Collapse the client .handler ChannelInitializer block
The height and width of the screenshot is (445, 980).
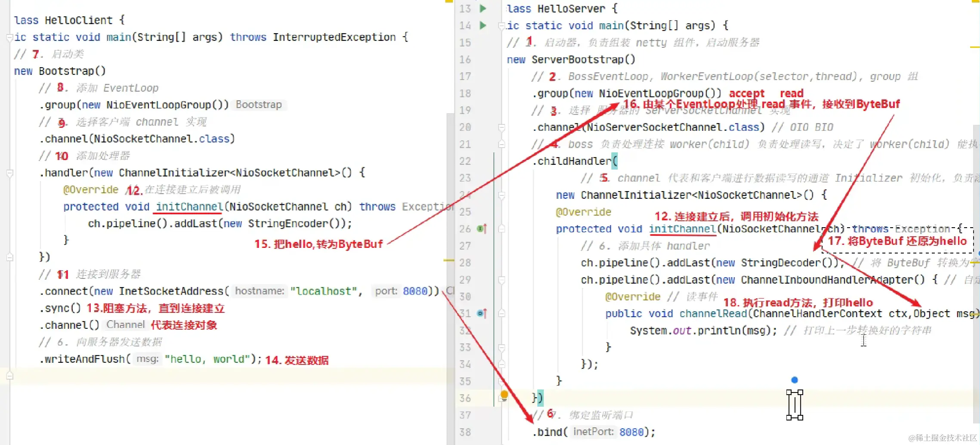(x=9, y=173)
